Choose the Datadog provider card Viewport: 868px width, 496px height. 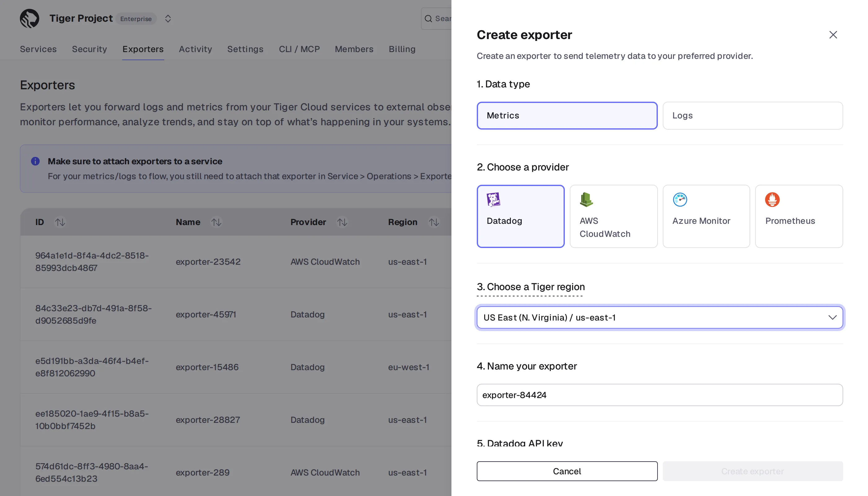[520, 216]
